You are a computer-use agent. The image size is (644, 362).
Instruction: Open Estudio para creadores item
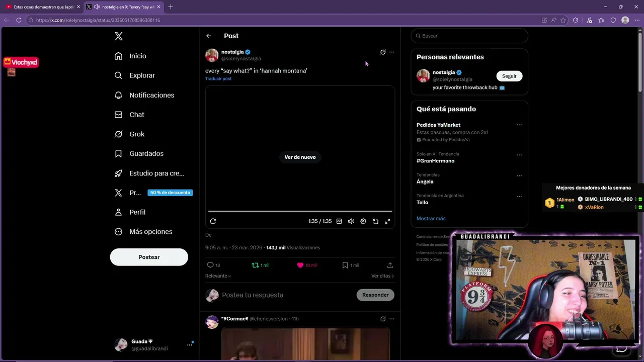tap(149, 173)
